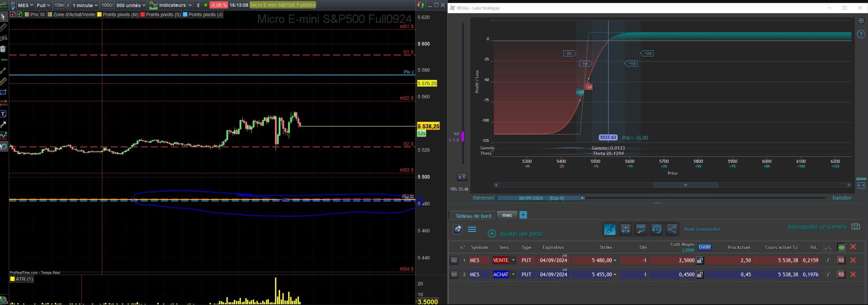Delete leg 1 with red X
The height and width of the screenshot is (305, 868).
tap(853, 260)
